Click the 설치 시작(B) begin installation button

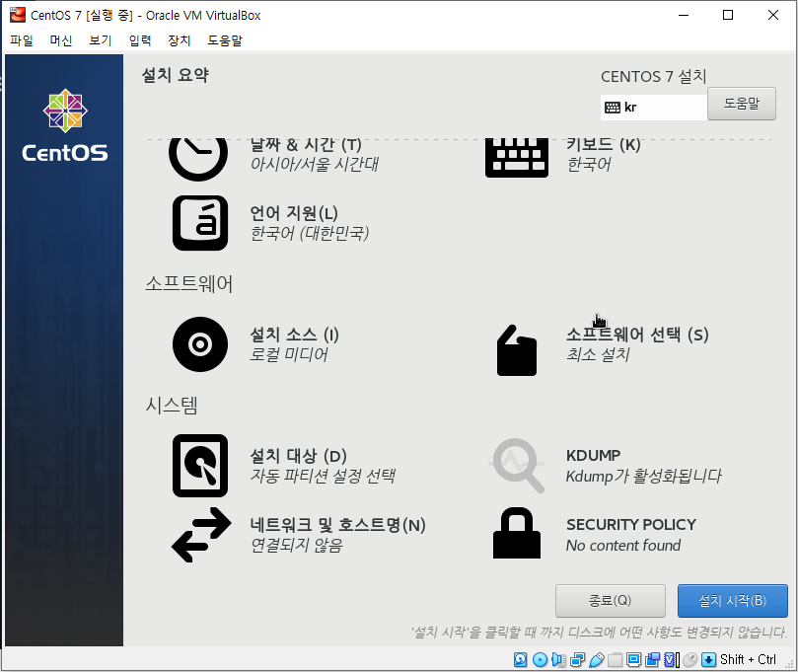[732, 601]
